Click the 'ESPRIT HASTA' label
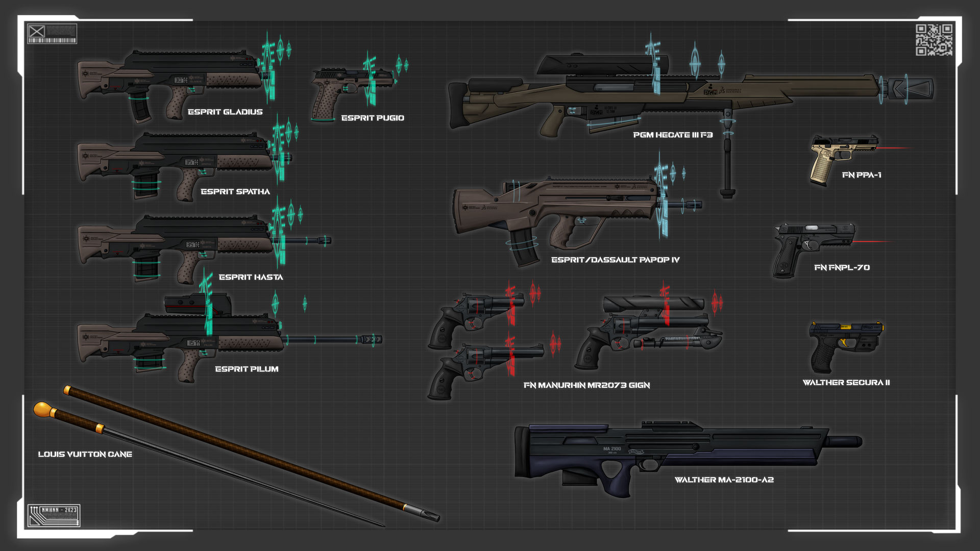Image resolution: width=980 pixels, height=551 pixels. tap(251, 277)
